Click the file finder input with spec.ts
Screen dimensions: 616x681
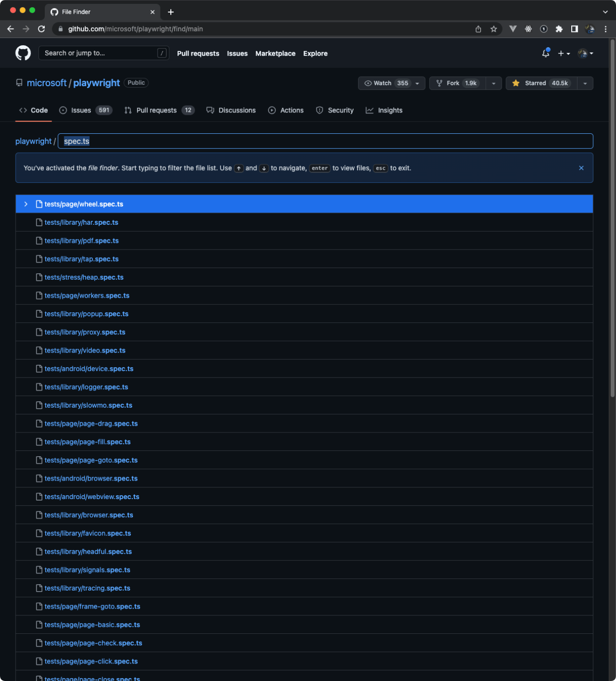click(x=326, y=141)
